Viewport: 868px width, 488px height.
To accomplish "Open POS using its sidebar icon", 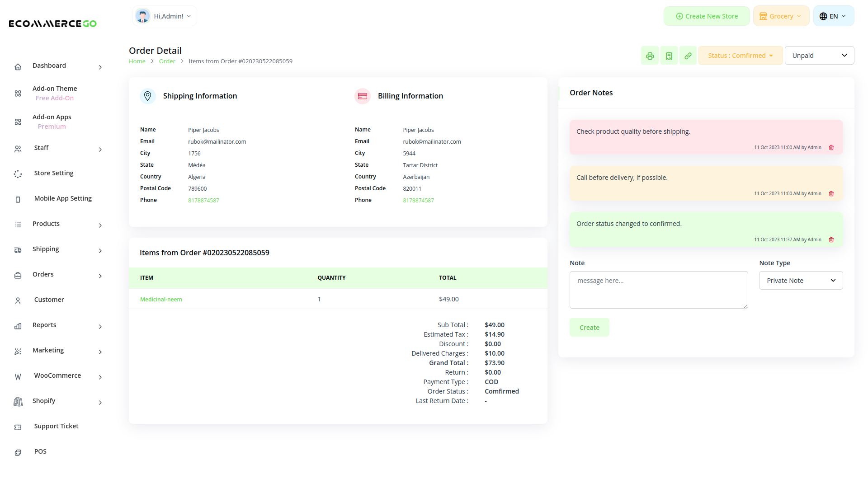I will point(18,452).
